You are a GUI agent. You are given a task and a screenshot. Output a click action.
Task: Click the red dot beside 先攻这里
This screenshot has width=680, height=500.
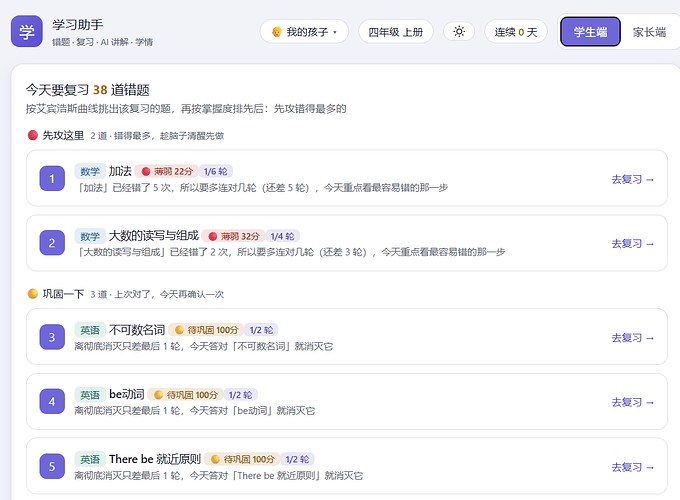tap(33, 135)
